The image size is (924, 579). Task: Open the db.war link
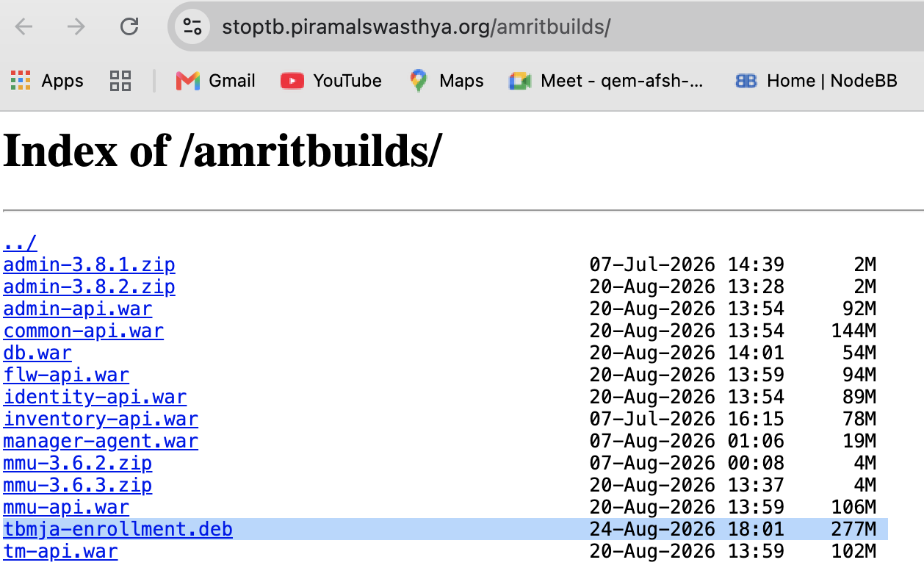[x=37, y=353]
